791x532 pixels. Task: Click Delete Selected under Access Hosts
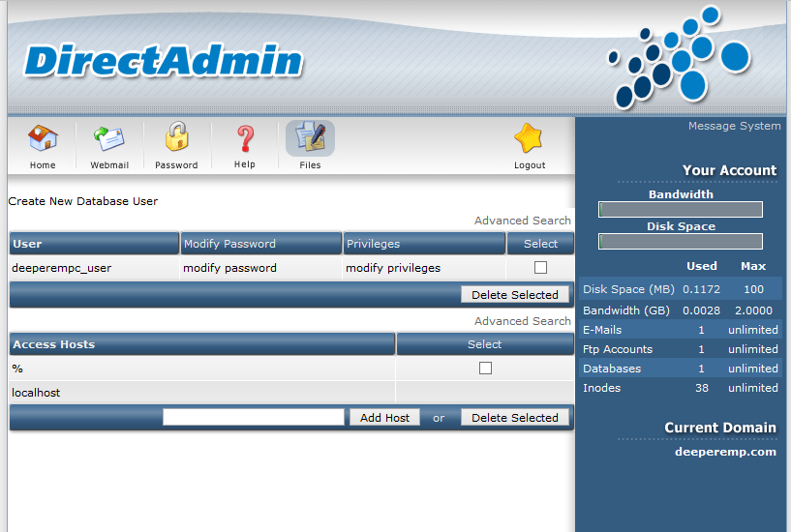[x=514, y=418]
